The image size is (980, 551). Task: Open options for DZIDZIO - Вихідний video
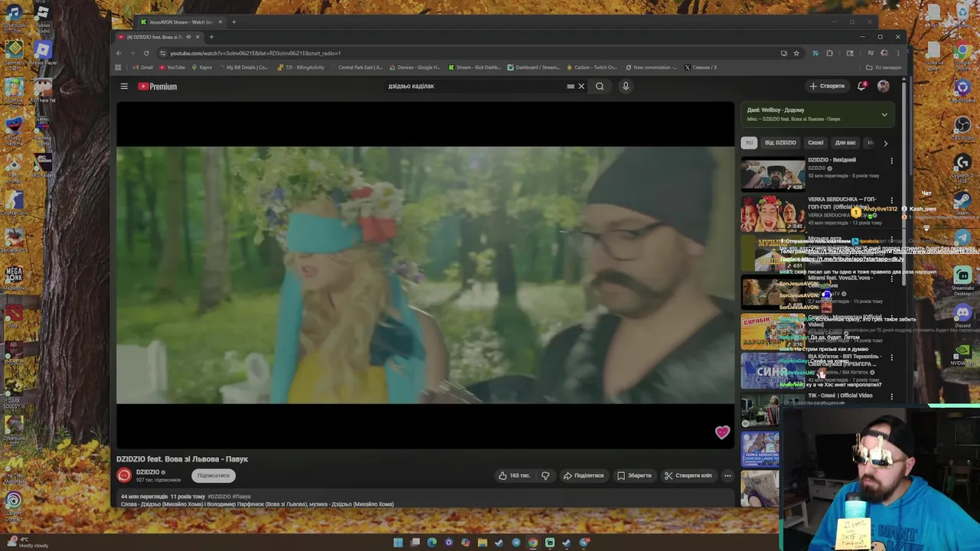(891, 161)
